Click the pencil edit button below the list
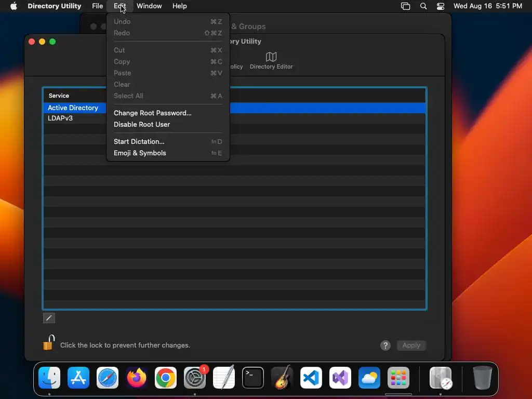532x399 pixels. pos(49,318)
